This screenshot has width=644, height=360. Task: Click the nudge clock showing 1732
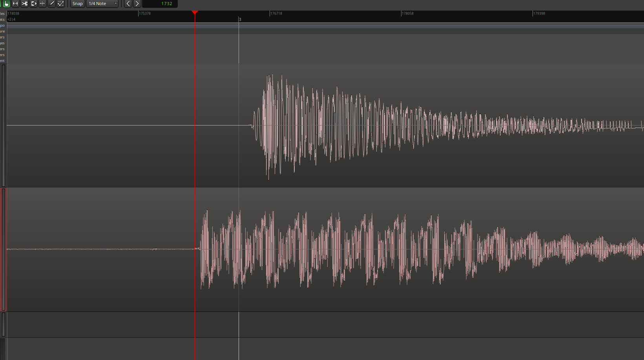pos(160,4)
